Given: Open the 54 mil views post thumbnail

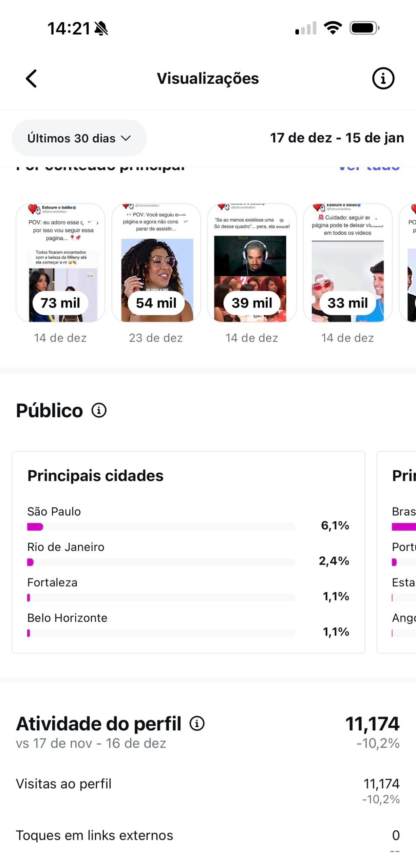Looking at the screenshot, I should (156, 263).
